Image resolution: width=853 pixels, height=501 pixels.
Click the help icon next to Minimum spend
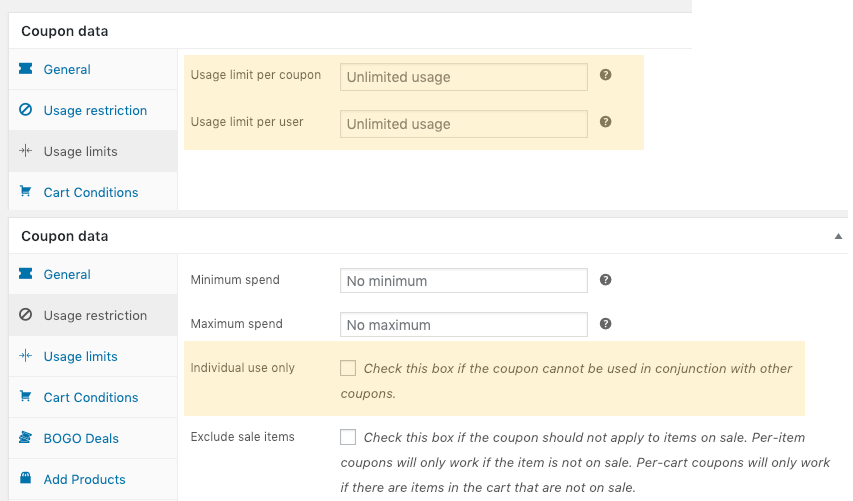click(605, 280)
